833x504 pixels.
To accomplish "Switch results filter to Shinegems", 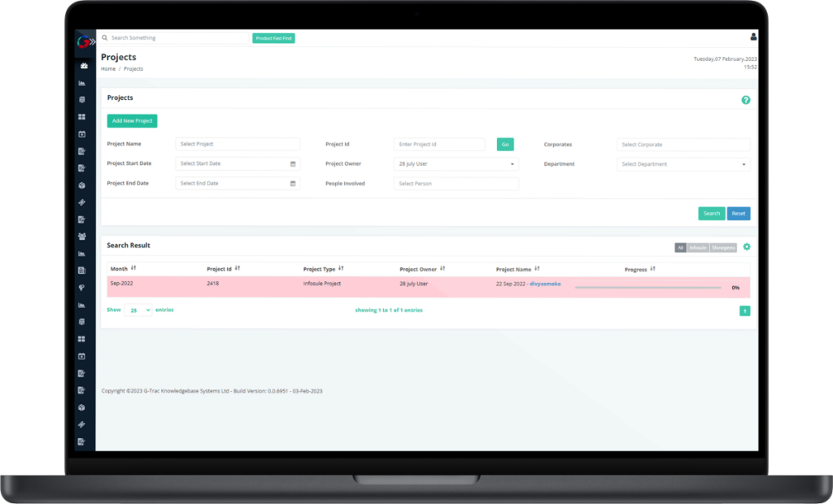I will [723, 248].
